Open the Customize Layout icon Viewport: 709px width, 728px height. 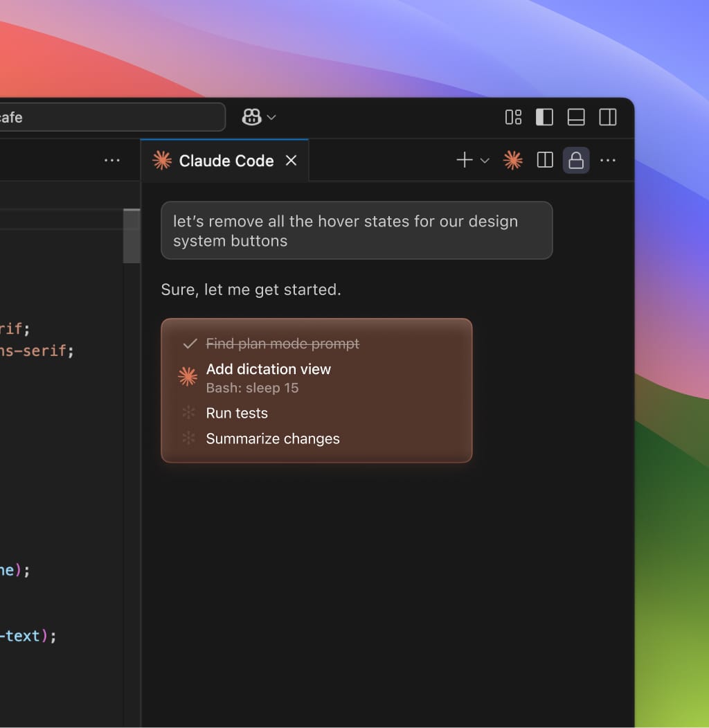click(x=513, y=118)
